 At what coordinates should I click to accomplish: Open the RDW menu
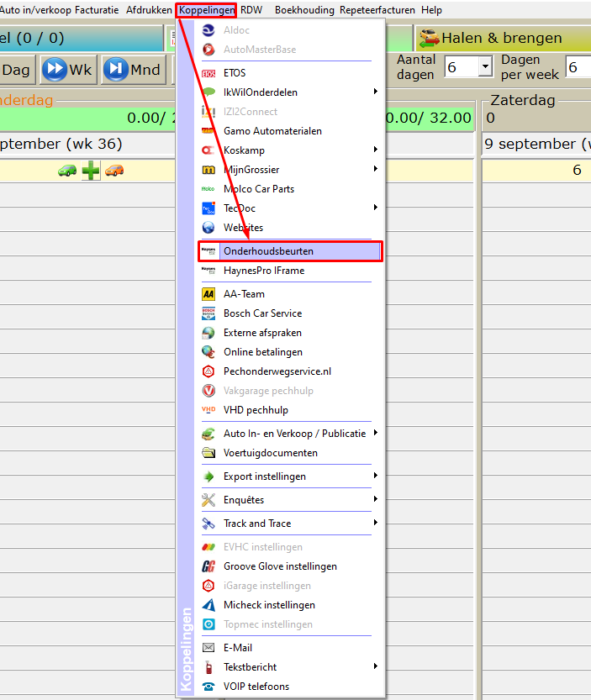point(251,10)
